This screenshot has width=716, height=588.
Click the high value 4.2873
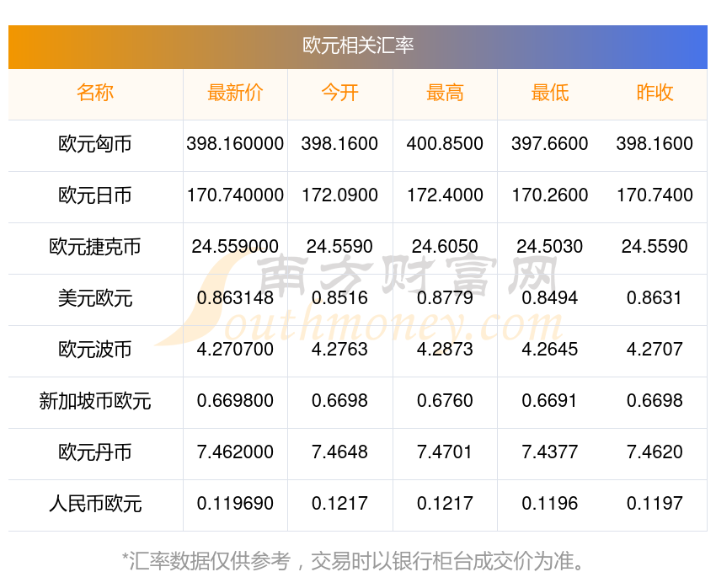445,350
